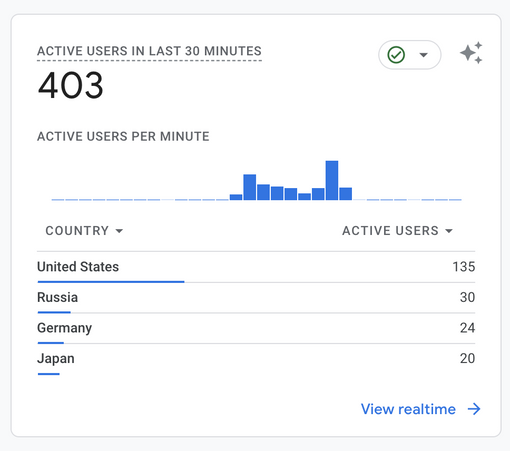Viewport: 510px width, 451px height.
Task: Click the Active Users Per Minute label
Action: pyautogui.click(x=123, y=136)
